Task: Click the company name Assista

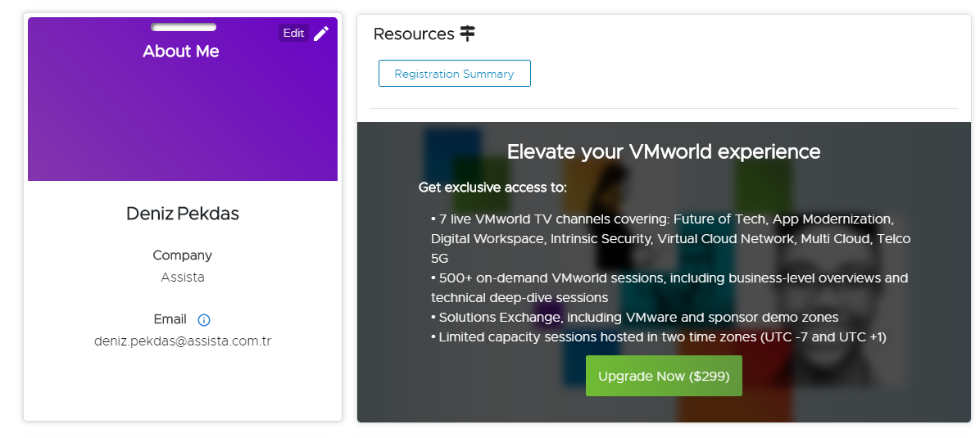Action: click(x=183, y=278)
